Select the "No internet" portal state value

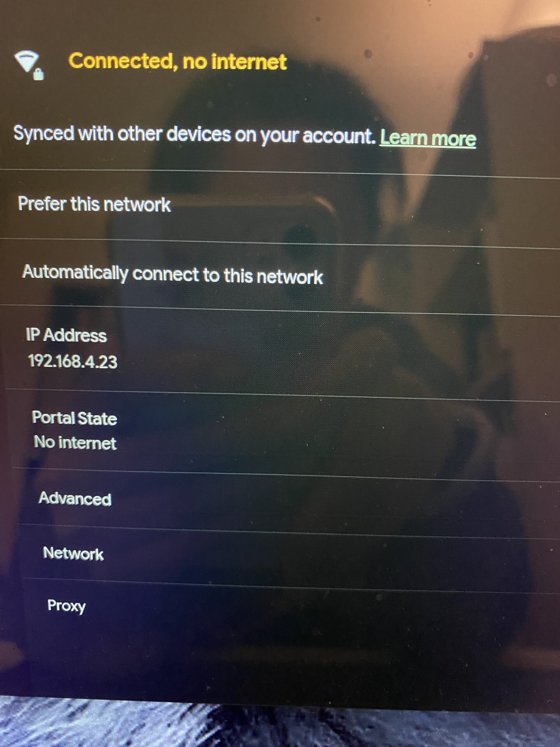[x=75, y=443]
